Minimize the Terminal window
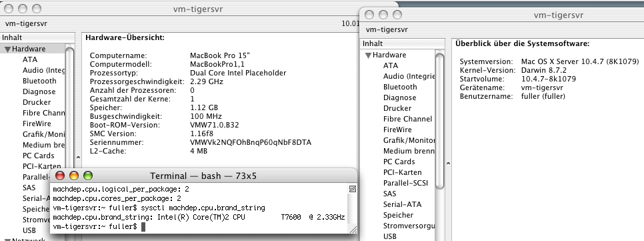This screenshot has width=644, height=241. pos(74,176)
